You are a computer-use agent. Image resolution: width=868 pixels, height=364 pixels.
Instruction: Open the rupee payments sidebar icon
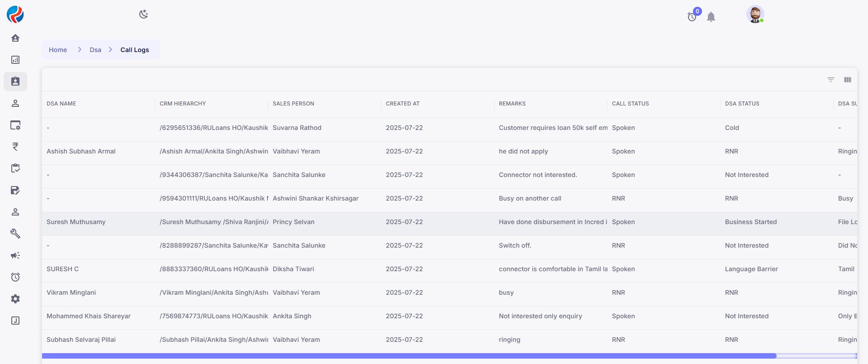(x=15, y=147)
